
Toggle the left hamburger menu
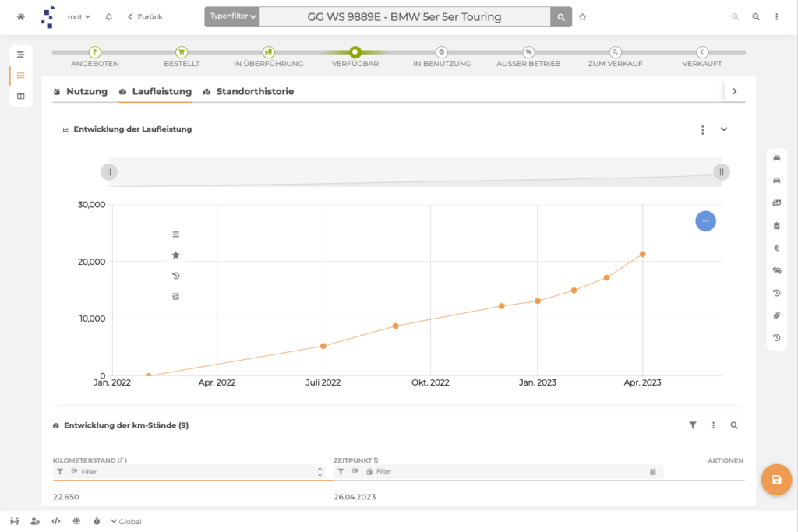click(x=20, y=55)
